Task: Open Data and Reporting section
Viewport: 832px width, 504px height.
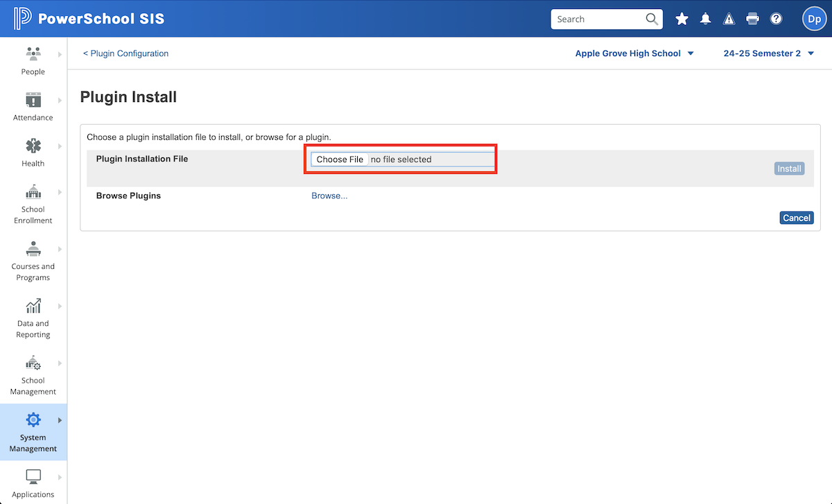Action: tap(33, 318)
